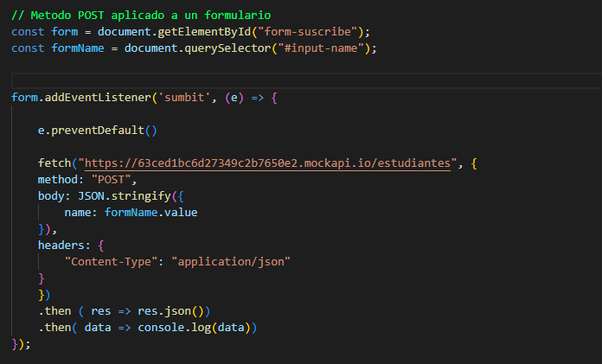Click the method property key

click(57, 180)
